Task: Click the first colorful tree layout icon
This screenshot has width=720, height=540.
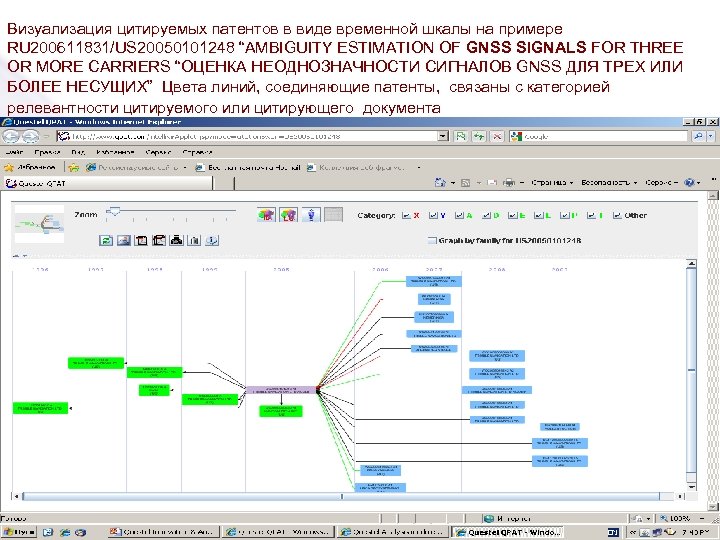Action: pyautogui.click(x=266, y=214)
